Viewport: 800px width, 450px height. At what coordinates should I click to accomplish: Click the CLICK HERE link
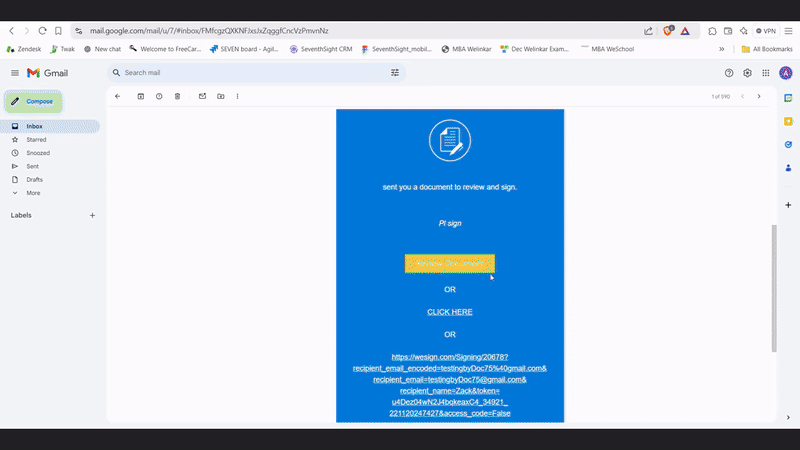point(450,312)
